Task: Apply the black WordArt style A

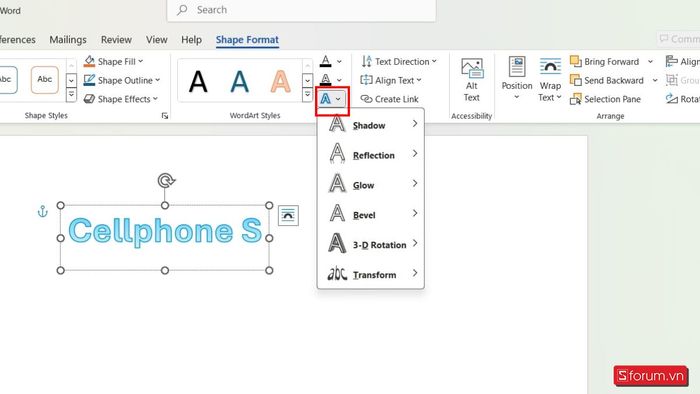Action: pos(198,82)
